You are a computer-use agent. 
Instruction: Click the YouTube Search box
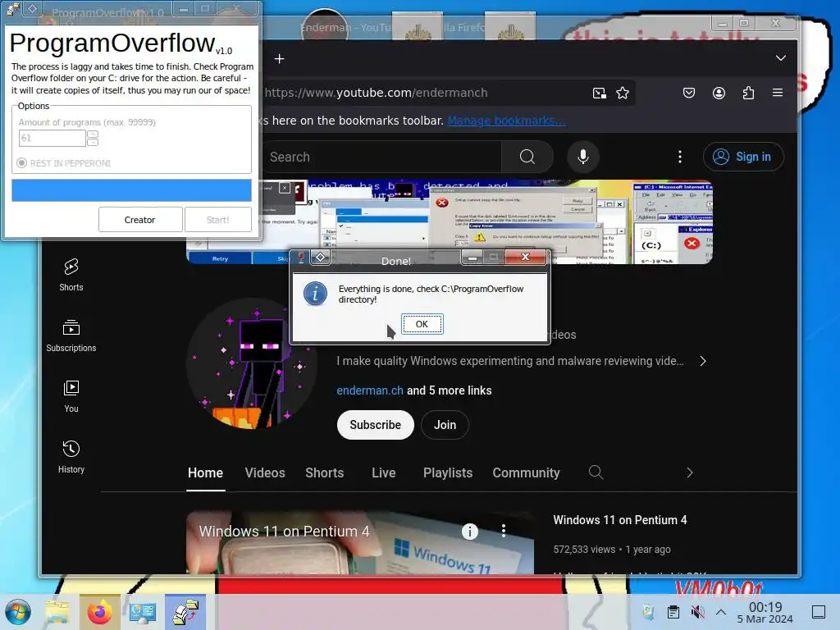(381, 157)
